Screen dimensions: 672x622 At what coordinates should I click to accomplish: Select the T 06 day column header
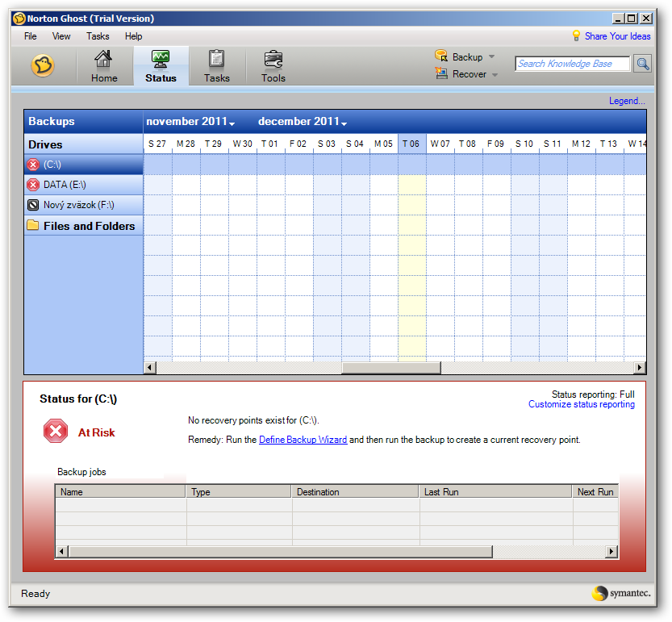point(411,144)
